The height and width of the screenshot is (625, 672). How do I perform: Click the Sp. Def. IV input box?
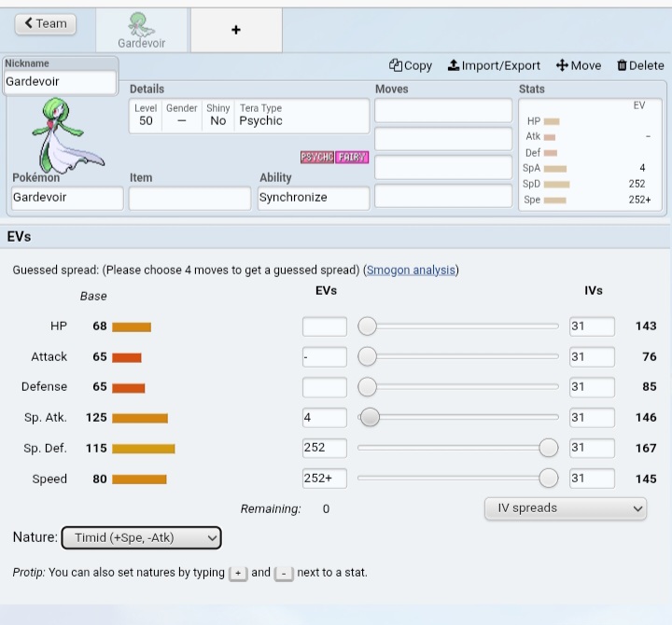coord(592,448)
